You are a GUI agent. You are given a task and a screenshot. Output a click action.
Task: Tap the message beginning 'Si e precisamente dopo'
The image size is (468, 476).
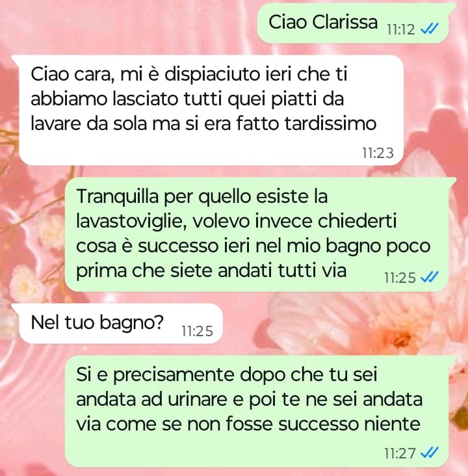tap(257, 412)
